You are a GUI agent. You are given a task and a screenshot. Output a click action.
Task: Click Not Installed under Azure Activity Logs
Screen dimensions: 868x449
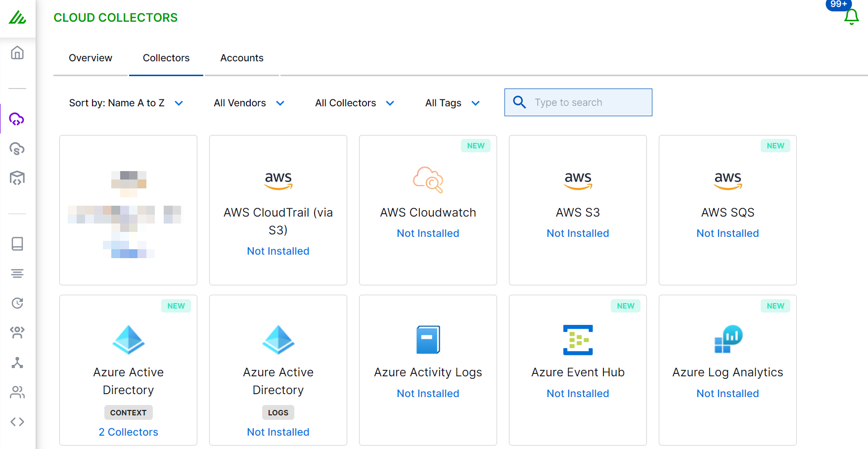pyautogui.click(x=428, y=394)
